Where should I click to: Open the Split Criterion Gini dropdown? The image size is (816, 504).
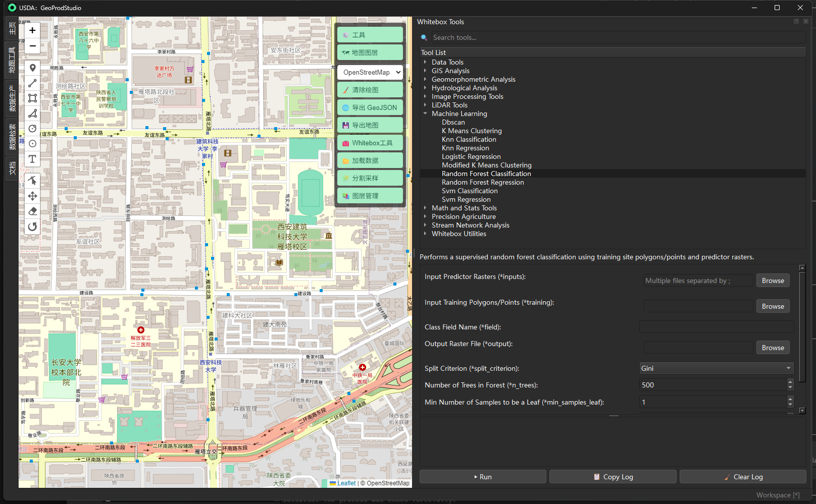click(716, 368)
